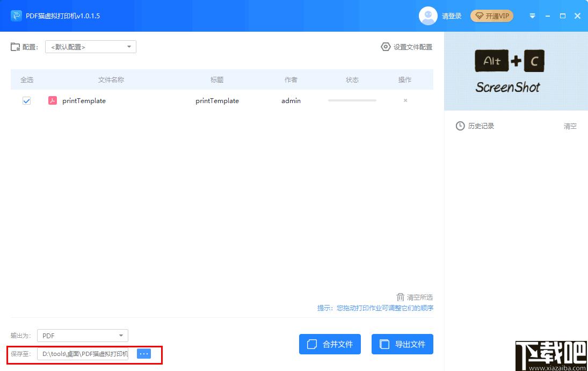
Task: Click 清空 to clear history records
Action: coord(570,126)
